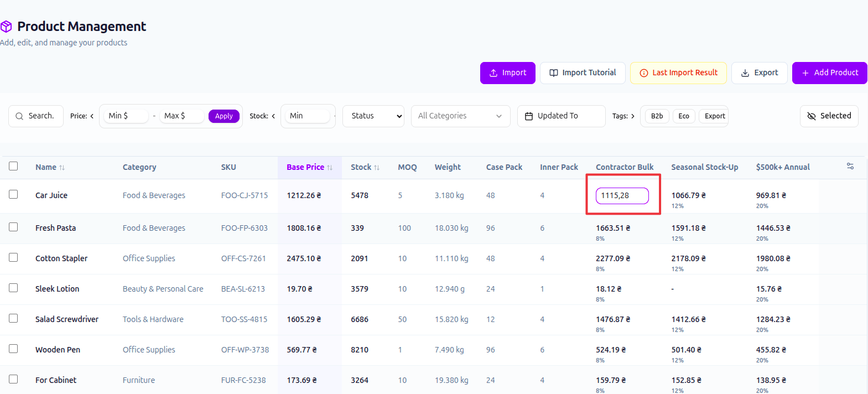Click the Seasonal Stock-Up column header
This screenshot has width=868, height=394.
(x=705, y=167)
